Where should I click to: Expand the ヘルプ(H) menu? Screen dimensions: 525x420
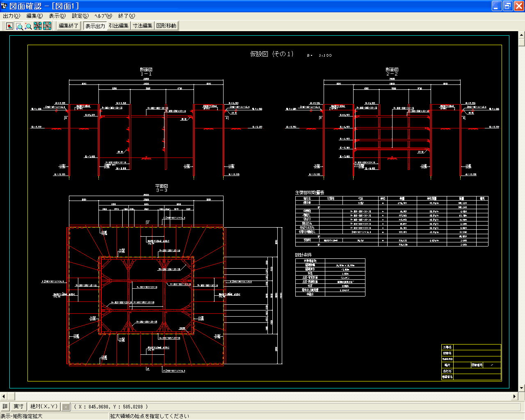click(103, 16)
